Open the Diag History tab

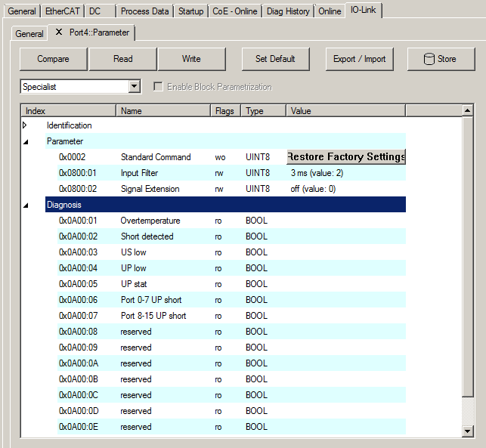coord(288,11)
